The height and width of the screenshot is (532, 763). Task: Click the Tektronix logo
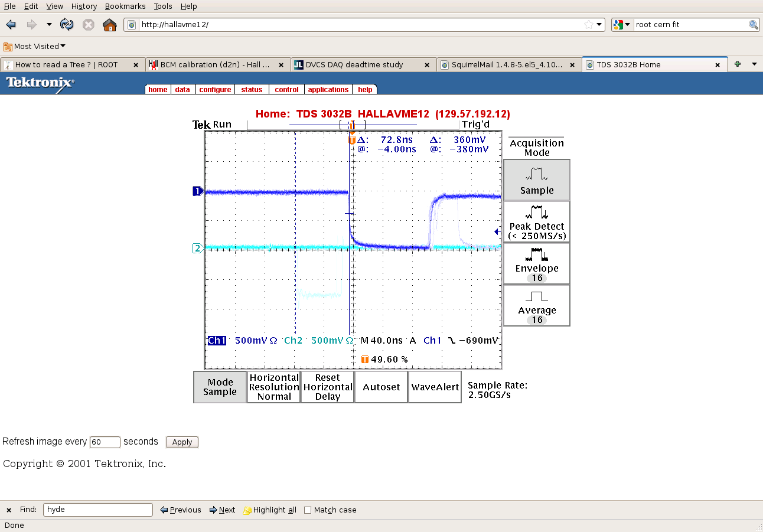pos(40,83)
